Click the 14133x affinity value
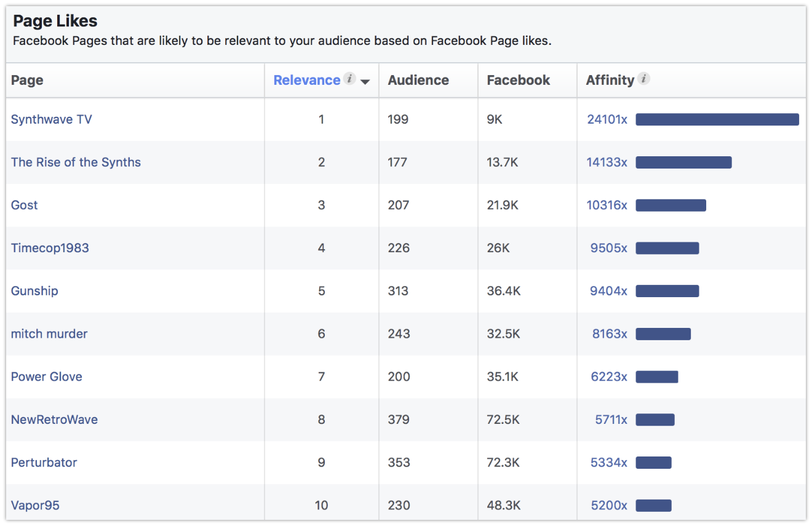Screen dimensions: 812x526 pos(607,162)
